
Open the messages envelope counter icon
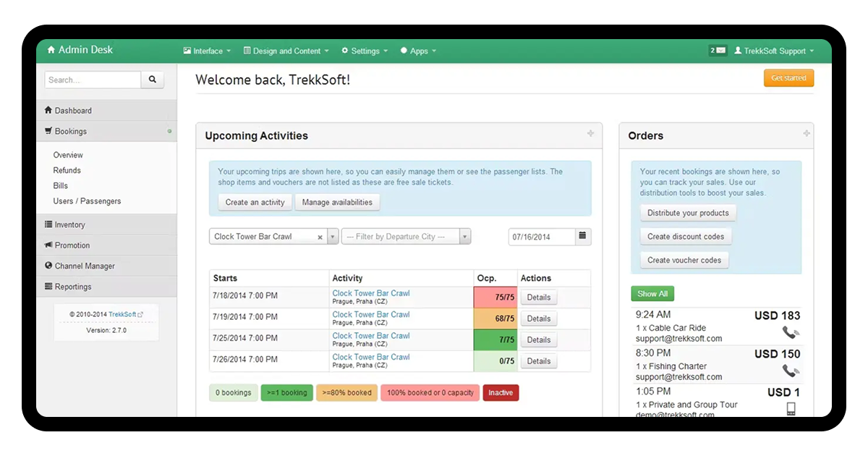click(x=718, y=51)
